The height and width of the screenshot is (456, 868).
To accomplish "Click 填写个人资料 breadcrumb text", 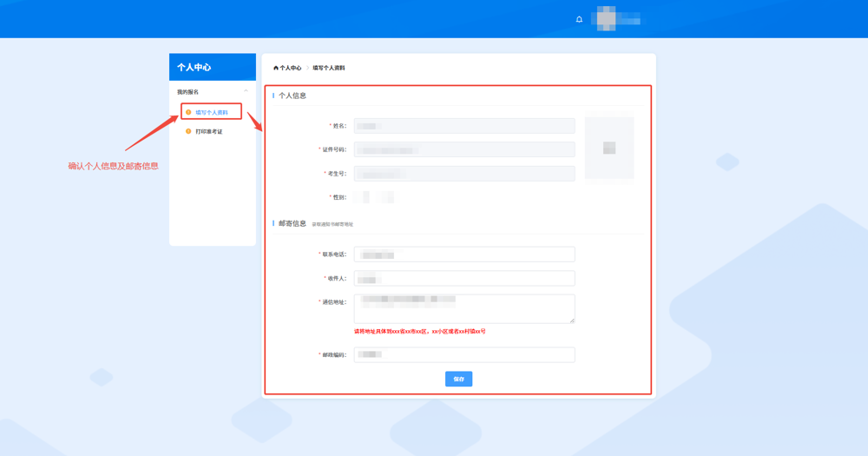I will [329, 68].
